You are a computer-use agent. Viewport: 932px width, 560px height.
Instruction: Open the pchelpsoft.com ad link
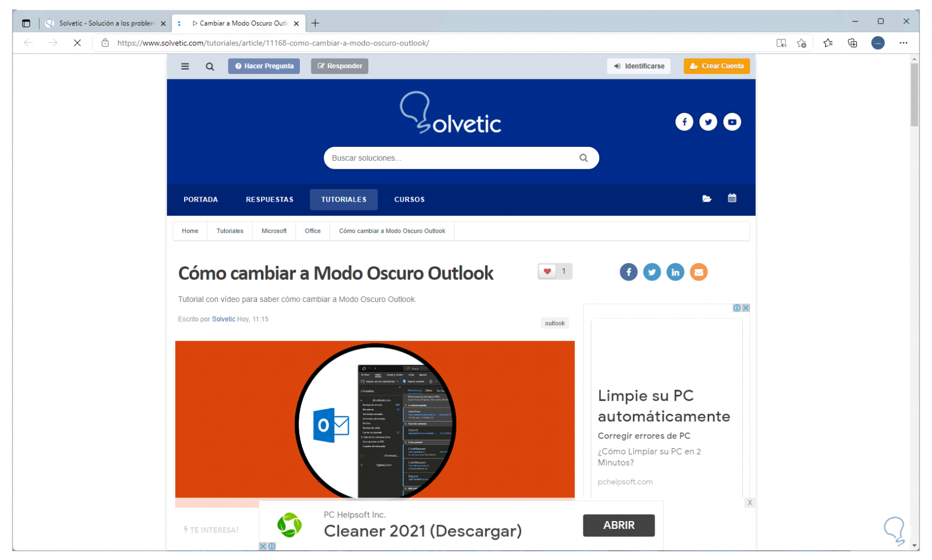[625, 482]
